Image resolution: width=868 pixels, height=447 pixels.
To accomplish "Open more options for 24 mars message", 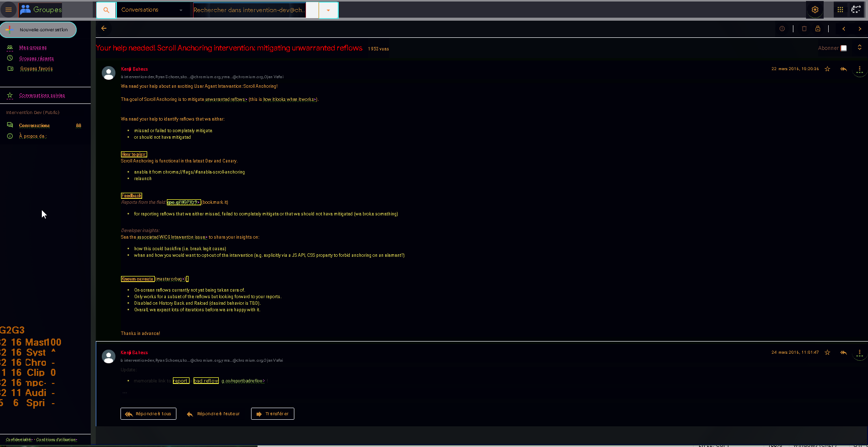I will point(859,354).
